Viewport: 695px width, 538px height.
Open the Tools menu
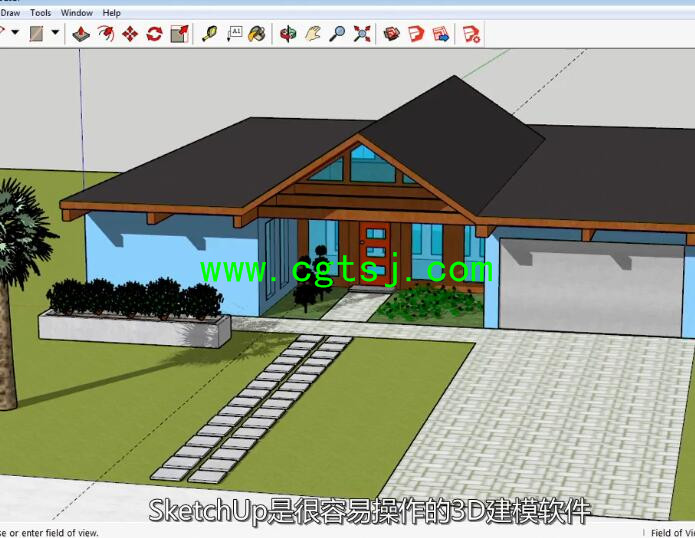40,13
